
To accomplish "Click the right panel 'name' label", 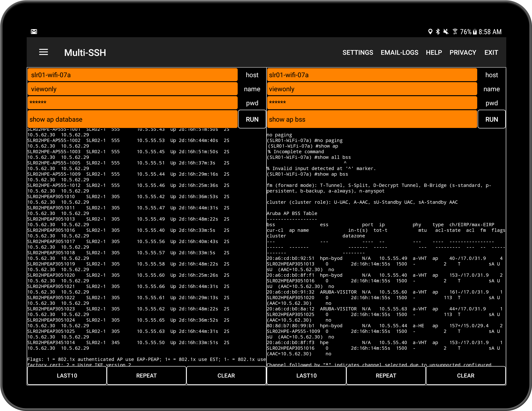I will 491,89.
